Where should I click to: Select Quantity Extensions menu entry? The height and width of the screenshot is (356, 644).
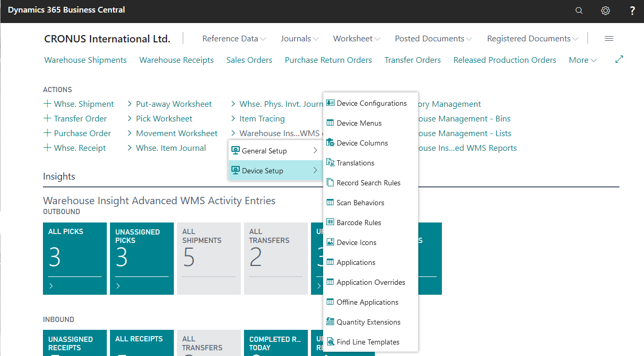(371, 322)
